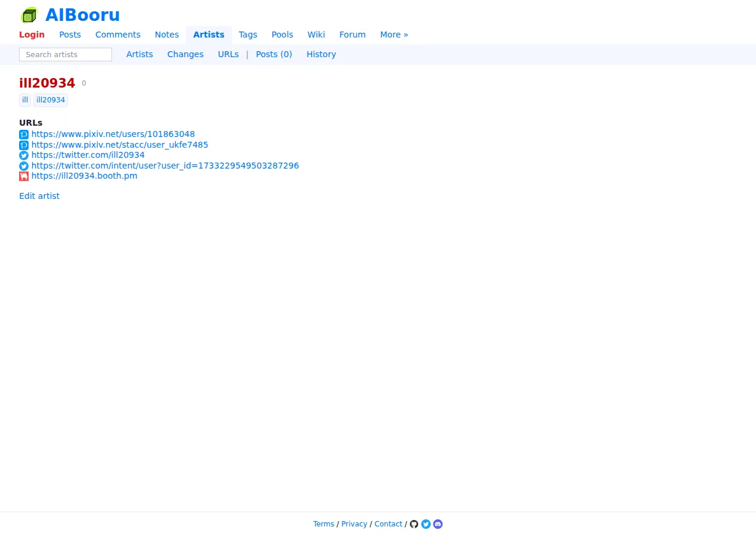The image size is (756, 536).
Task: Click the Booth icon beside ill20934.booth.pm
Action: [x=24, y=176]
